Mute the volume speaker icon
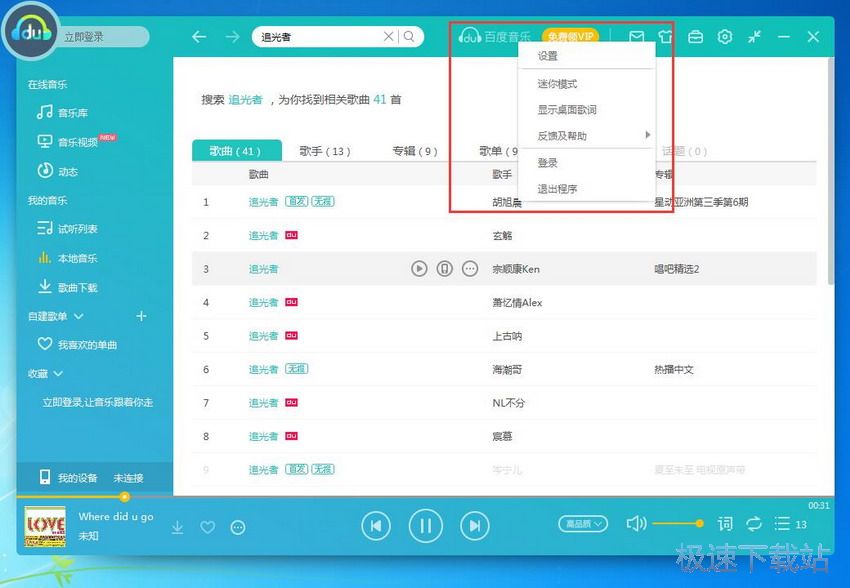850x588 pixels. click(636, 524)
